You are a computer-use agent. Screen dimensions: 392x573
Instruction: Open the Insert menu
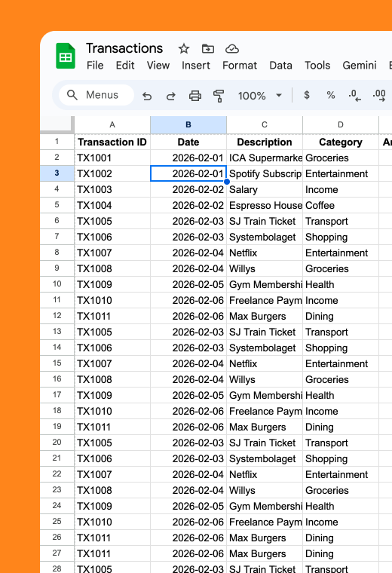[x=196, y=66]
